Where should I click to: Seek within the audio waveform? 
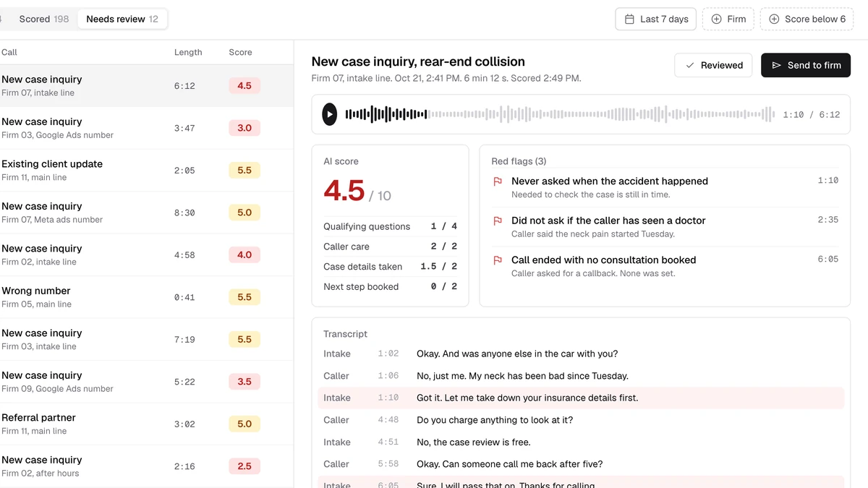pos(560,114)
